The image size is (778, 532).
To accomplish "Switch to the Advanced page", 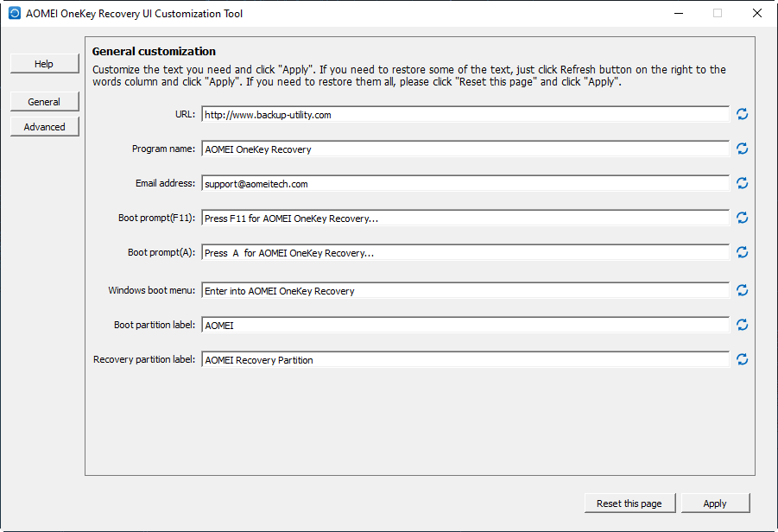I will 44,127.
